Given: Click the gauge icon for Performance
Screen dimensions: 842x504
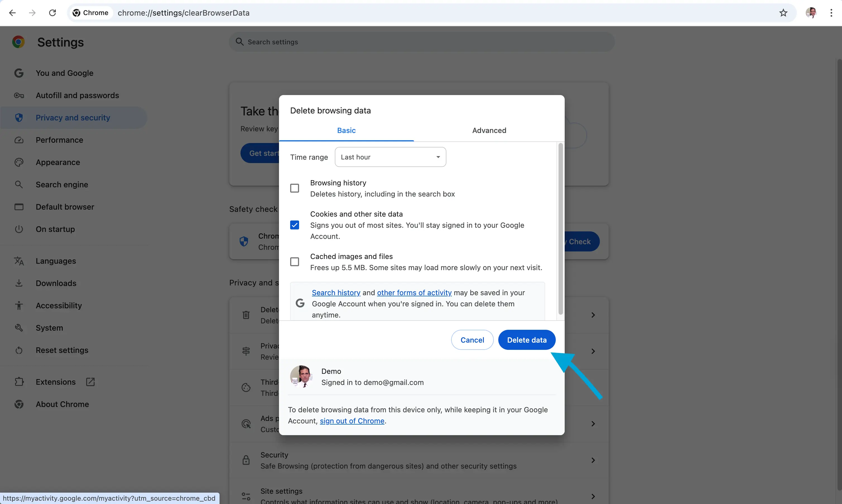Looking at the screenshot, I should click(x=19, y=140).
